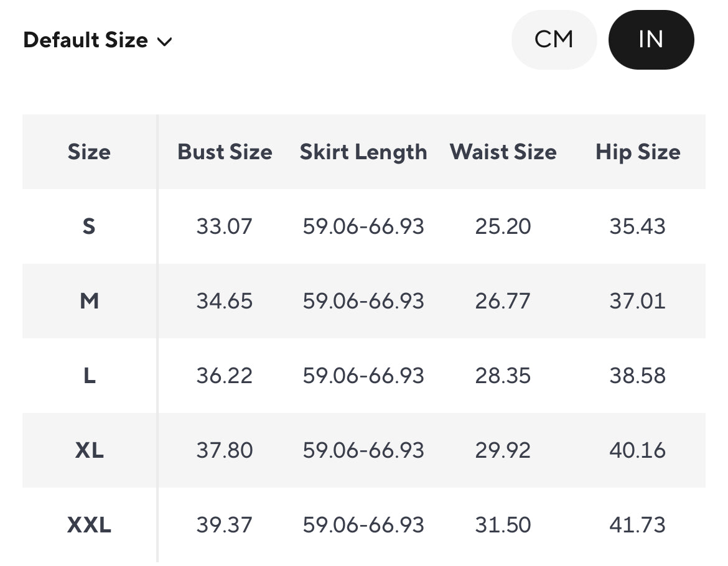Open the Default Size dropdown
728x566 pixels.
[x=85, y=40]
